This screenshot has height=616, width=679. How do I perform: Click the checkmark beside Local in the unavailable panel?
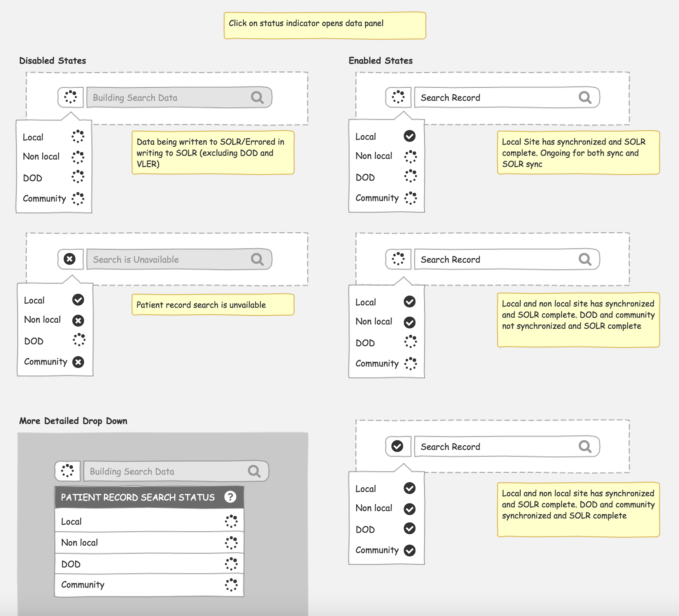78,300
